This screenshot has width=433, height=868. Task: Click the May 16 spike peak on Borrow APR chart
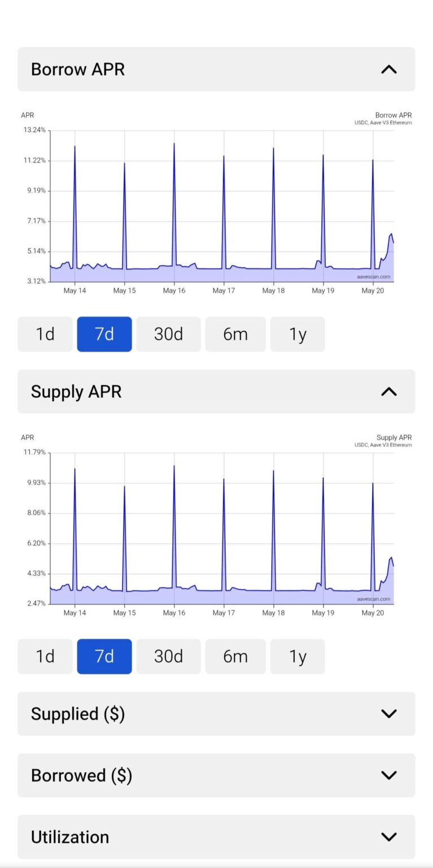[174, 144]
